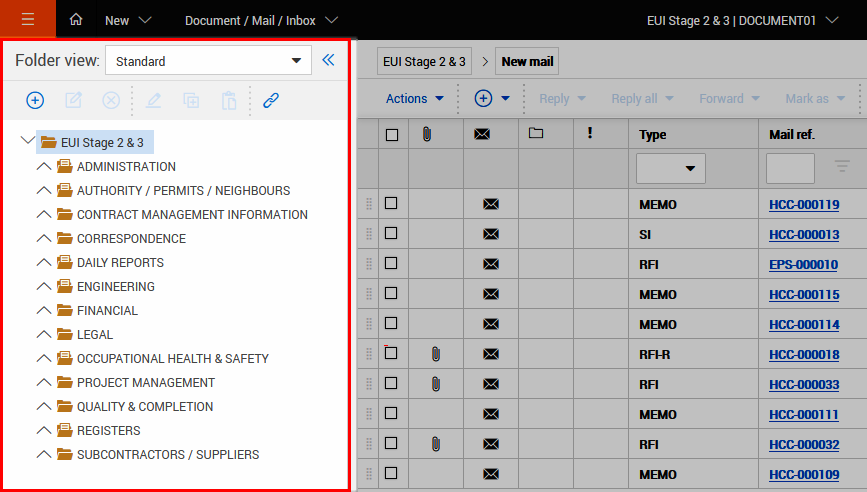Viewport: 867px width, 492px height.
Task: Open the Type filter dropdown
Action: pos(671,168)
